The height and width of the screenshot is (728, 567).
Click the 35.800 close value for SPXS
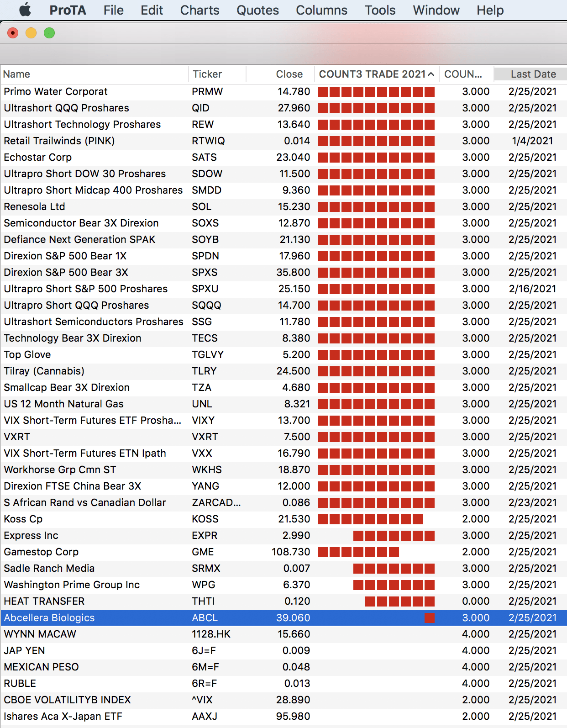pyautogui.click(x=293, y=272)
